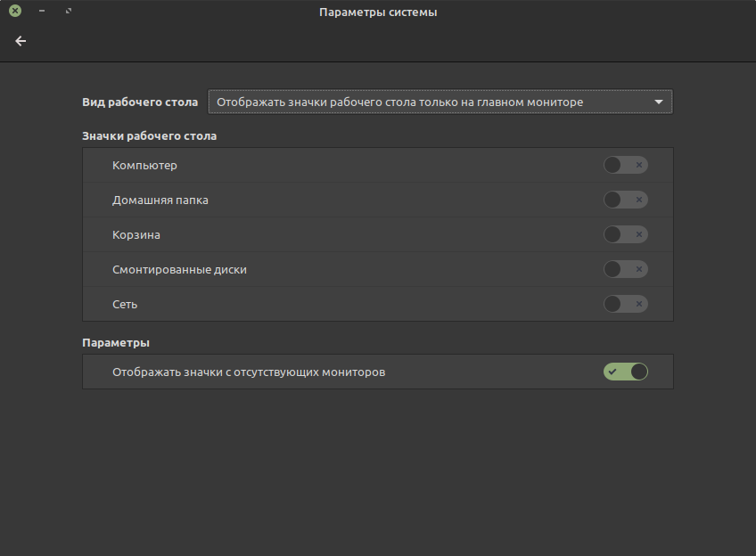This screenshot has height=556, width=756.
Task: Click the Сеть row label
Action: (125, 304)
